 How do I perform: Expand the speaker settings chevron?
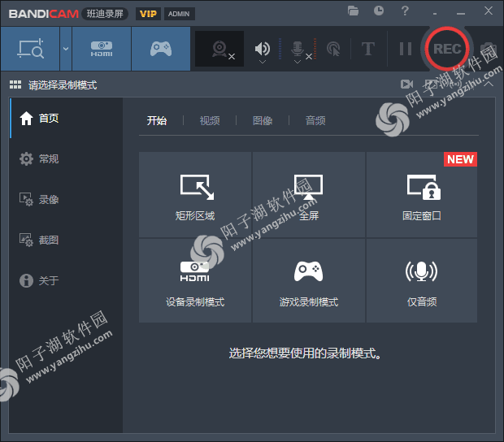coord(263,62)
